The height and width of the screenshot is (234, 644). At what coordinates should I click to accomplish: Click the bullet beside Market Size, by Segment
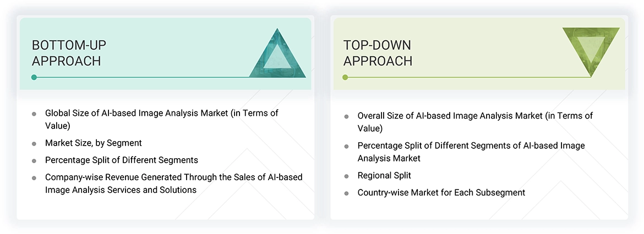(34, 143)
